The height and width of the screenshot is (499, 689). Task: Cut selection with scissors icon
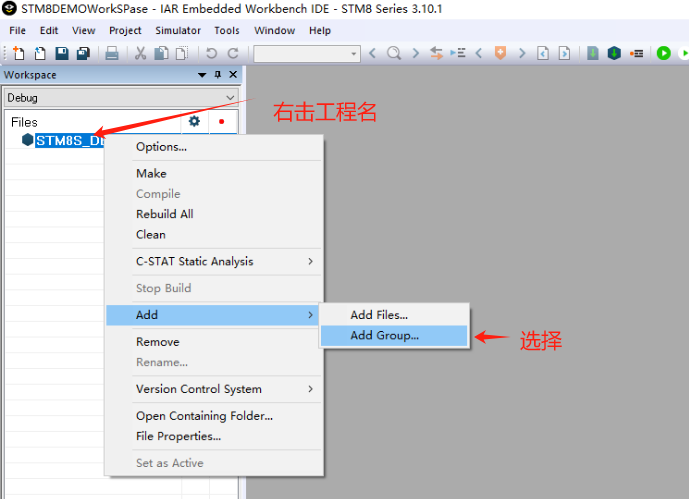tap(140, 54)
